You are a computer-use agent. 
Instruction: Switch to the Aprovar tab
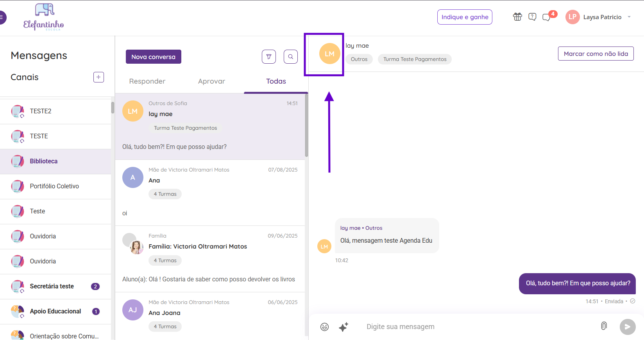pyautogui.click(x=211, y=81)
